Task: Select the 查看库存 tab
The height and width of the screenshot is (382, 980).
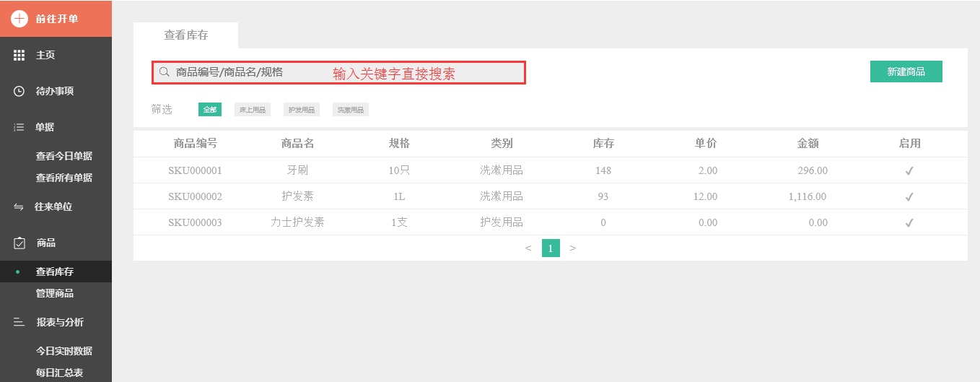Action: (x=186, y=35)
